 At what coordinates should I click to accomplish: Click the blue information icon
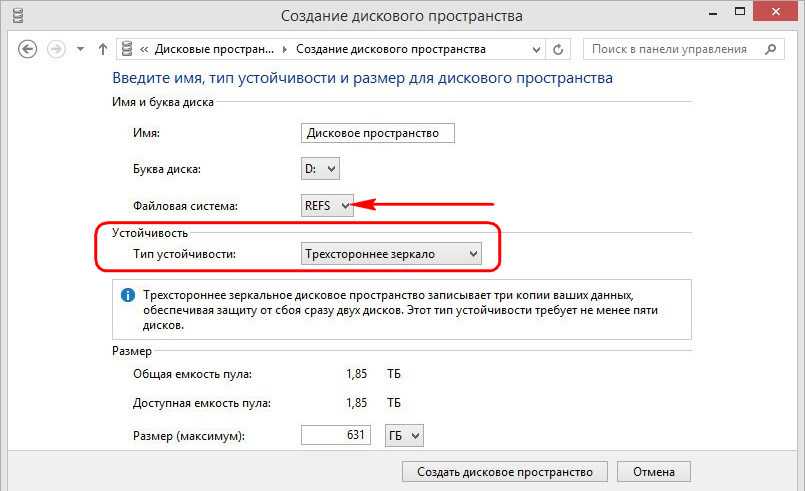tap(127, 295)
